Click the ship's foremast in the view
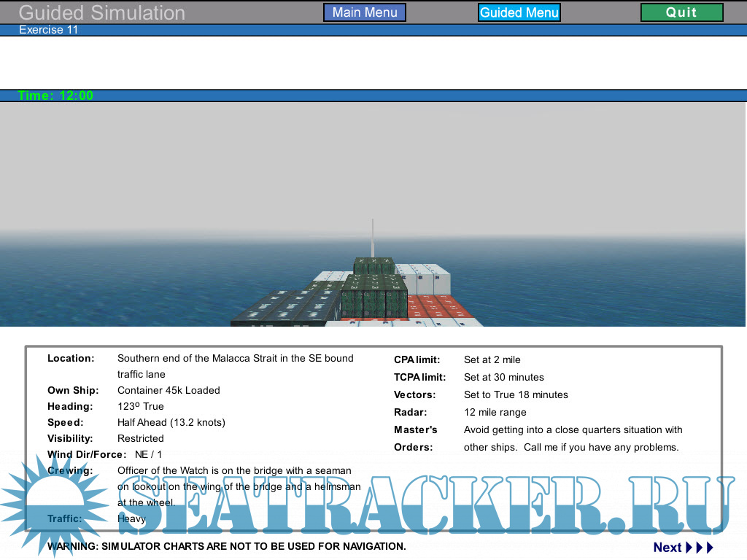Viewport: 747px width, 560px height. click(x=373, y=237)
